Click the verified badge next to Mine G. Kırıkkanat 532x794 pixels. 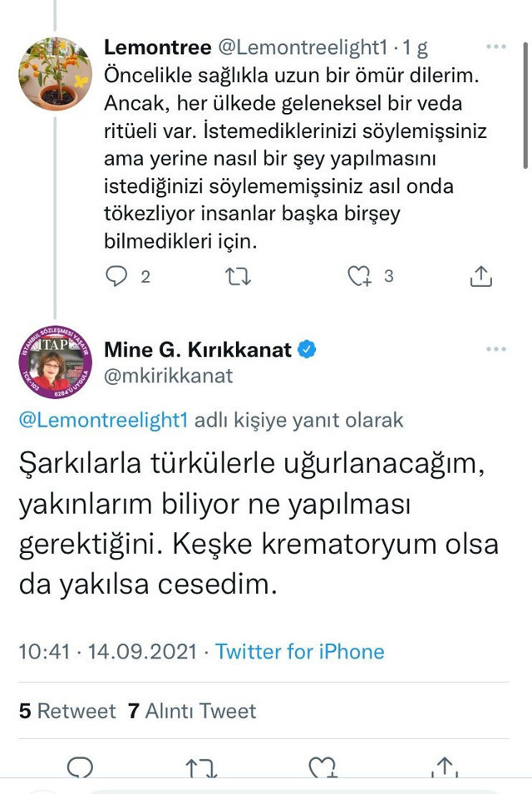[x=306, y=351]
